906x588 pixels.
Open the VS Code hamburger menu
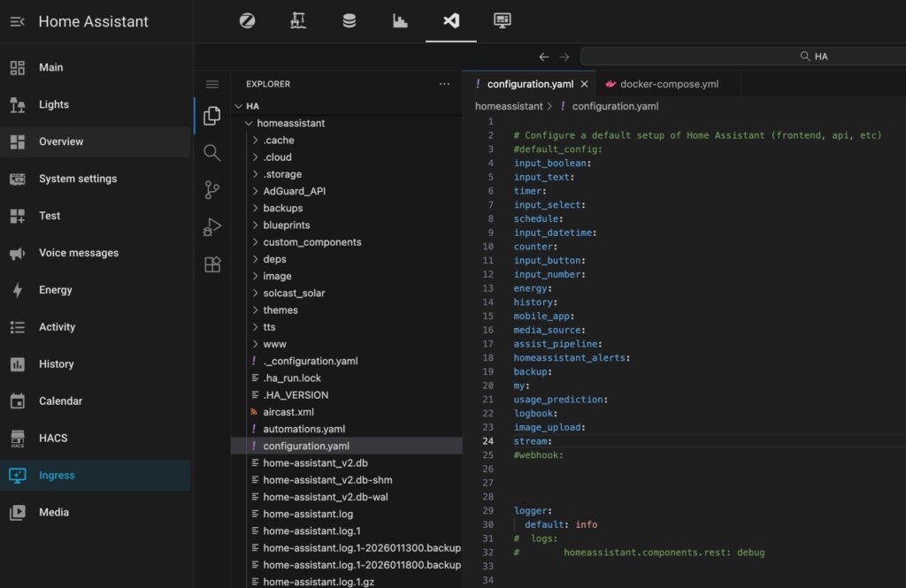click(212, 84)
